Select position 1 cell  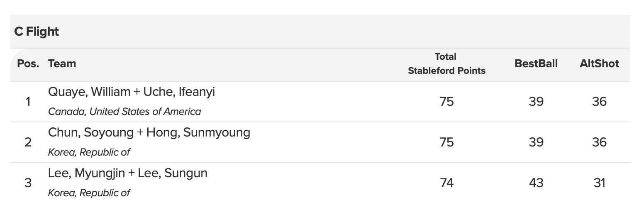pyautogui.click(x=28, y=102)
